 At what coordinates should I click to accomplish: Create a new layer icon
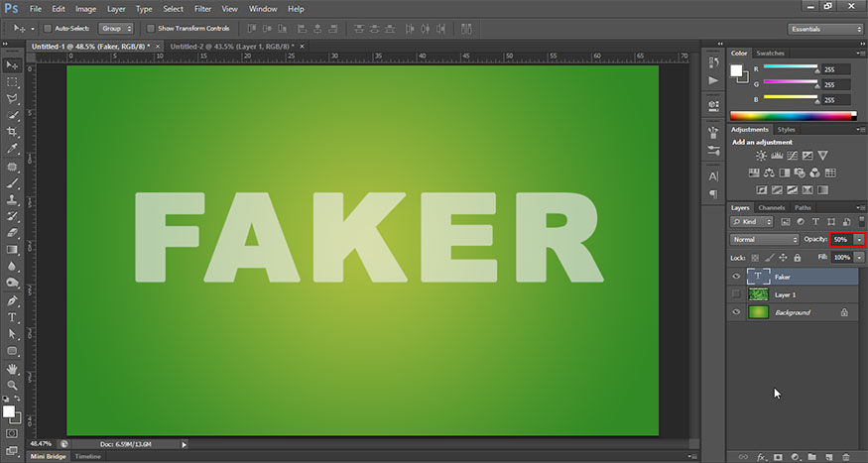(x=828, y=457)
